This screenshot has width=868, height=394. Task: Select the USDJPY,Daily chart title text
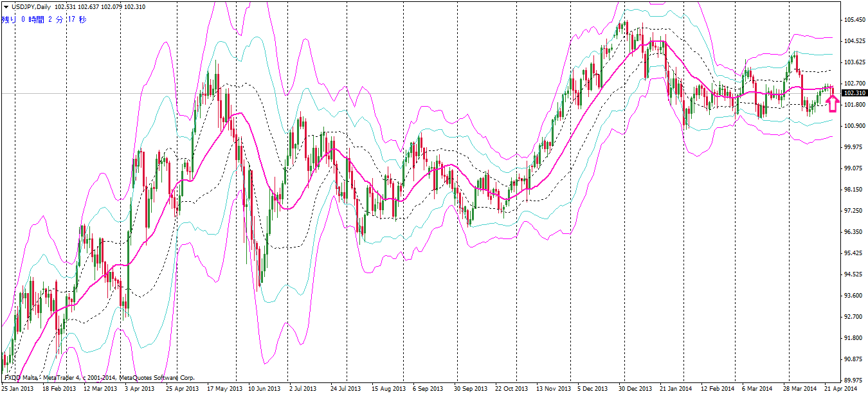[x=32, y=6]
